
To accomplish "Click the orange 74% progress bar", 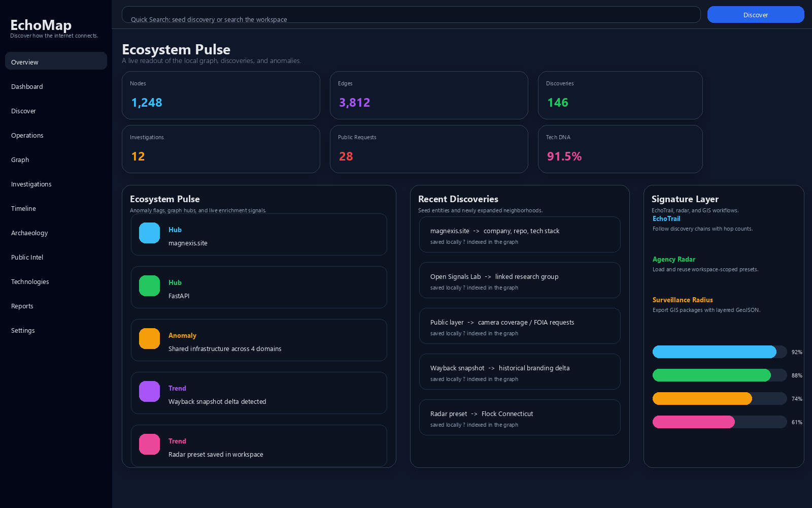I will pyautogui.click(x=720, y=398).
